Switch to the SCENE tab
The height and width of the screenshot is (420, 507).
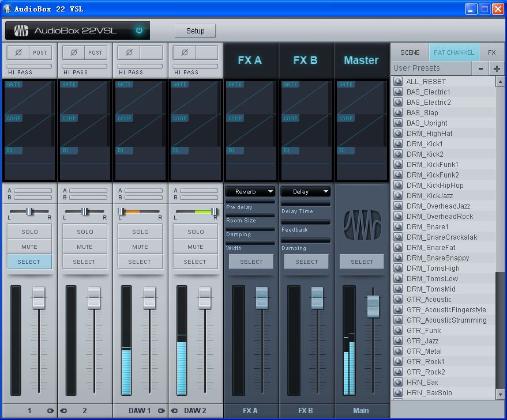410,52
